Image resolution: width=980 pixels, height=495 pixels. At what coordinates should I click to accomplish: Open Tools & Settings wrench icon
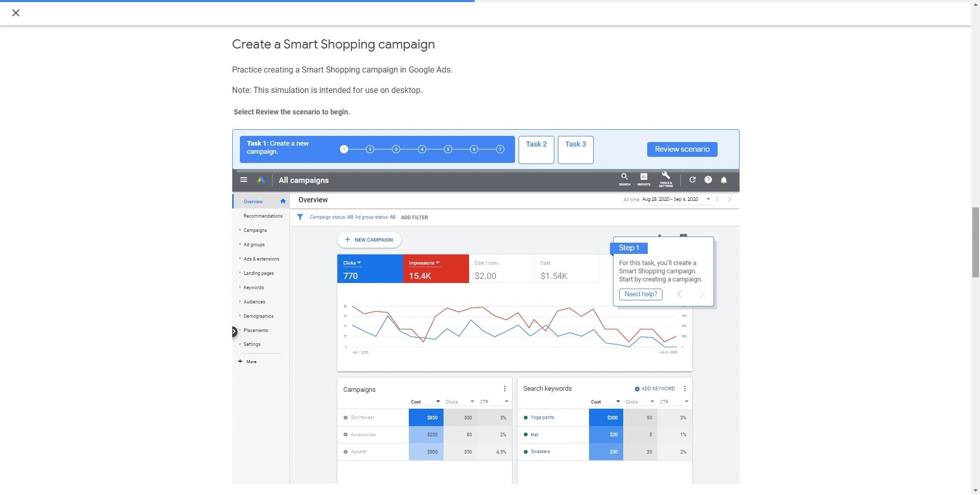(666, 179)
